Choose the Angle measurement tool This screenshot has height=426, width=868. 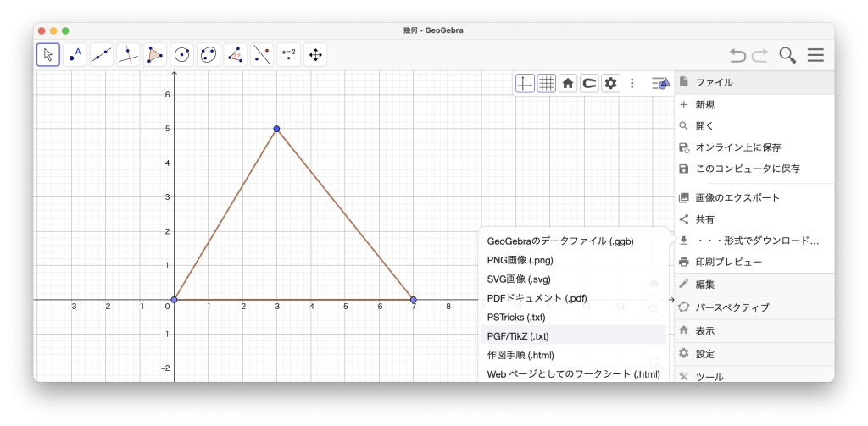tap(236, 55)
